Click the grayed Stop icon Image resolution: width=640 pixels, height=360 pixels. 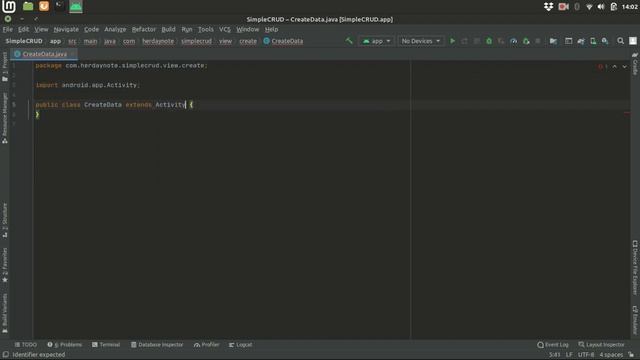(538, 41)
